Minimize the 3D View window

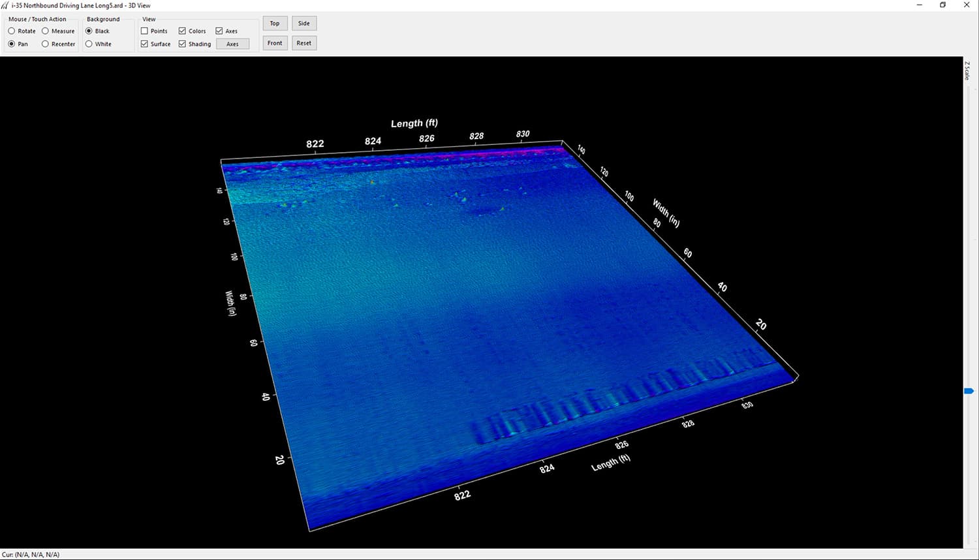pos(920,5)
